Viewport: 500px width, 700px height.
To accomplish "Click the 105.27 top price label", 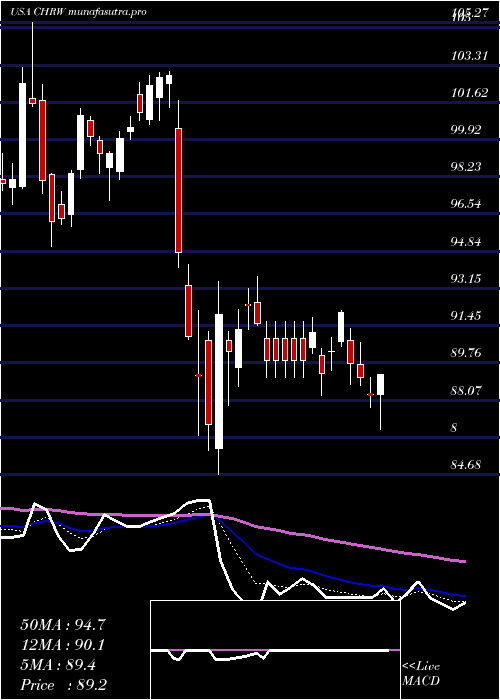I will [469, 13].
